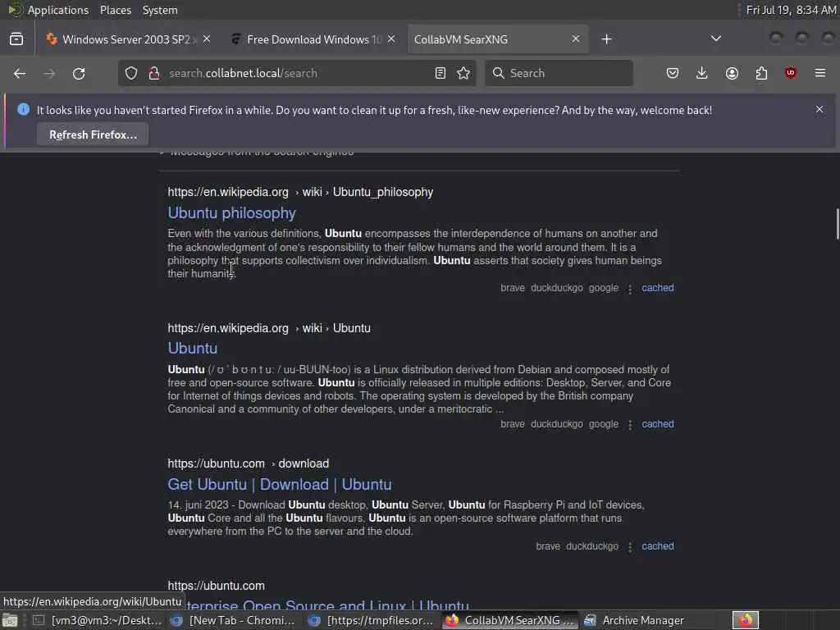Switch to tmpfiles Chromium taskbar window

[x=372, y=620]
